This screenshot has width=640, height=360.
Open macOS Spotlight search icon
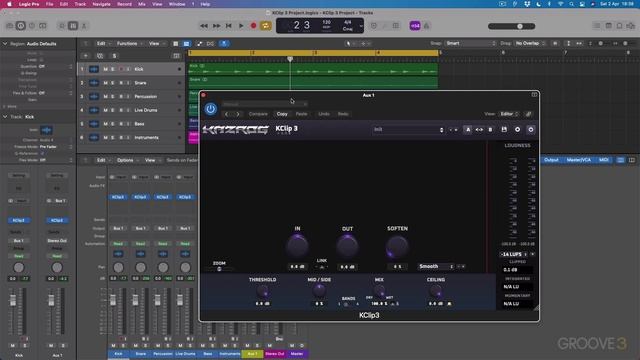coord(571,4)
